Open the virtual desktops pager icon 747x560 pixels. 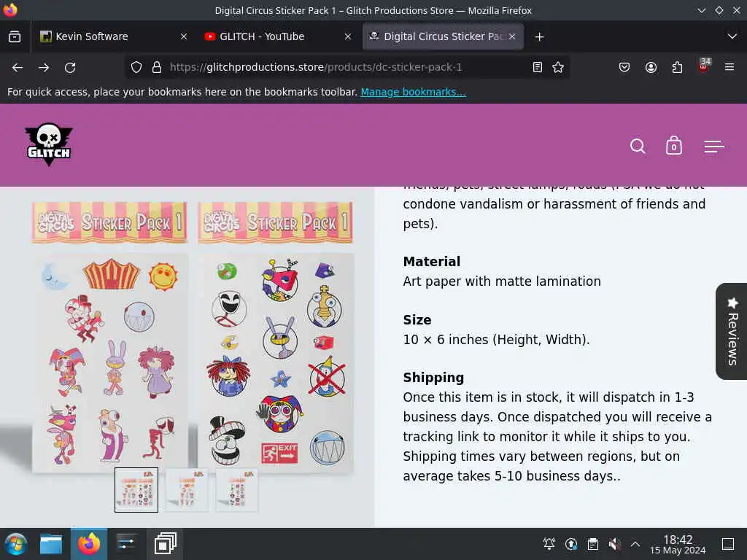click(165, 544)
